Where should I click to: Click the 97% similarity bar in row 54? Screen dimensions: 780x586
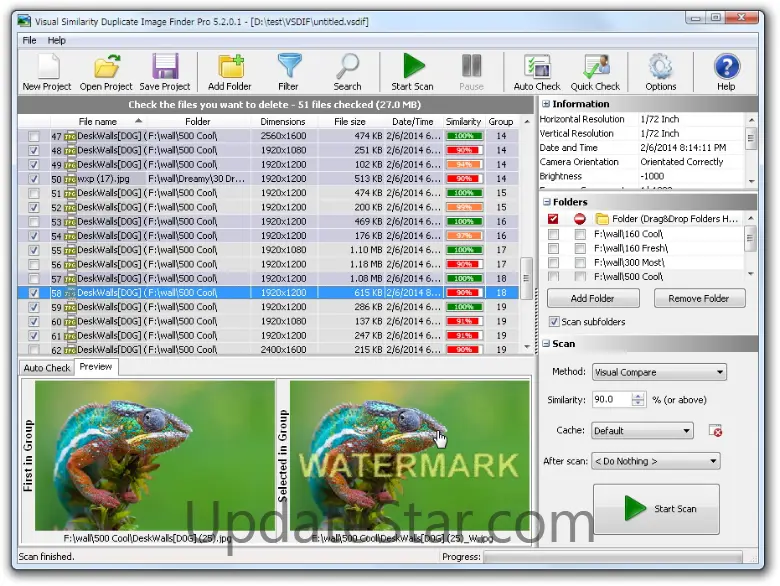click(x=464, y=236)
